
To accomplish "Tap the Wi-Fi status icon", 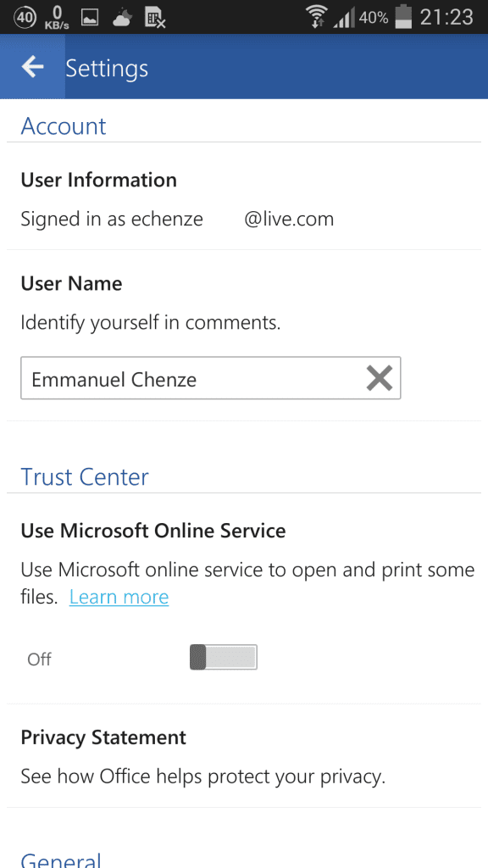I will click(317, 17).
